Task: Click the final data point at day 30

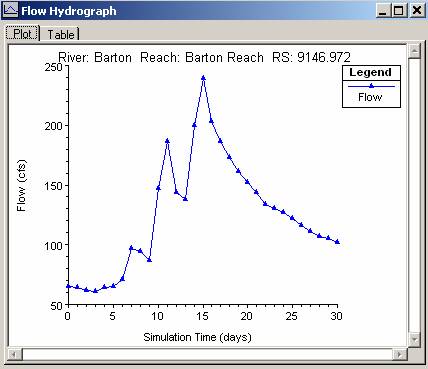Action: pyautogui.click(x=337, y=242)
